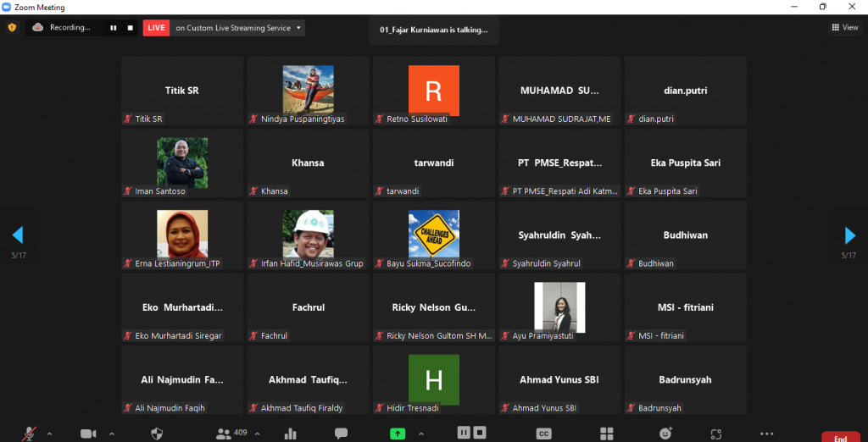Viewport: 868px width, 442px height.
Task: Open the Chat bubble icon
Action: 341,434
